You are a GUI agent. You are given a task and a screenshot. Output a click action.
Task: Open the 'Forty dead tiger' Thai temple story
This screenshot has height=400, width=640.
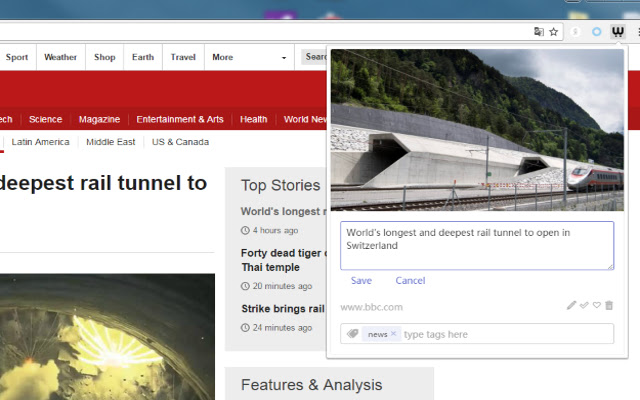(x=284, y=260)
